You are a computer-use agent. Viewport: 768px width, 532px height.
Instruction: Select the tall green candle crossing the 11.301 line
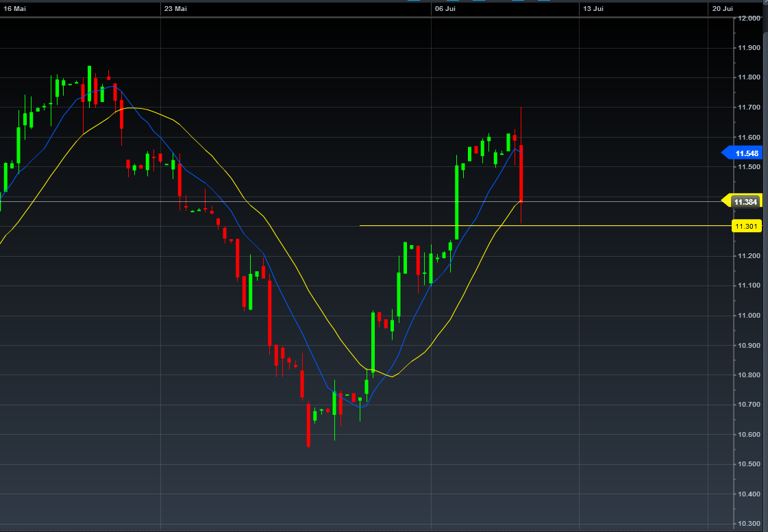[456, 202]
